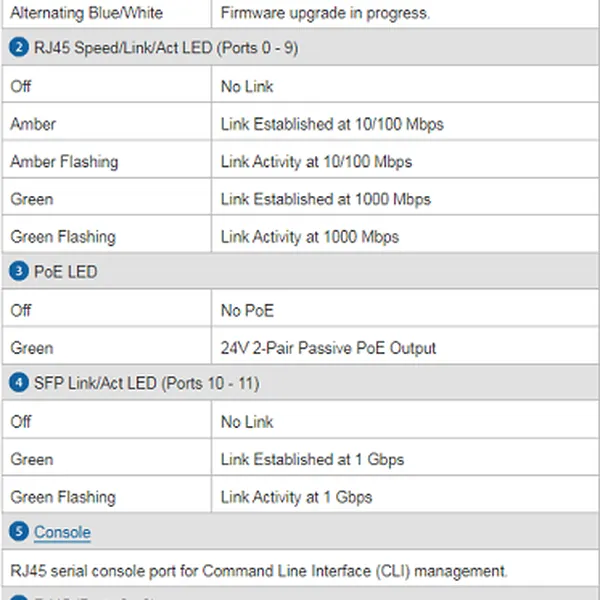Image resolution: width=600 pixels, height=600 pixels.
Task: Click the PoE LED section heading
Action: tap(66, 272)
